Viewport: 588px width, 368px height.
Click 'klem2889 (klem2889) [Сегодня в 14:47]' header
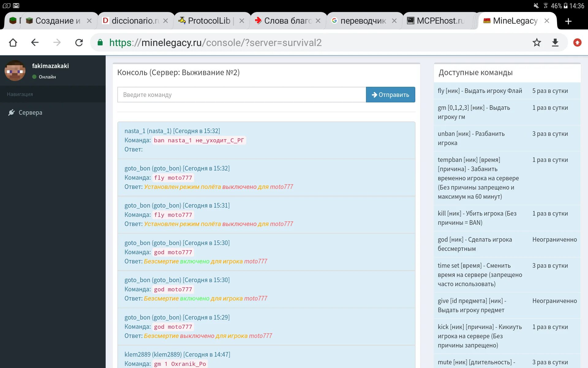[177, 355]
